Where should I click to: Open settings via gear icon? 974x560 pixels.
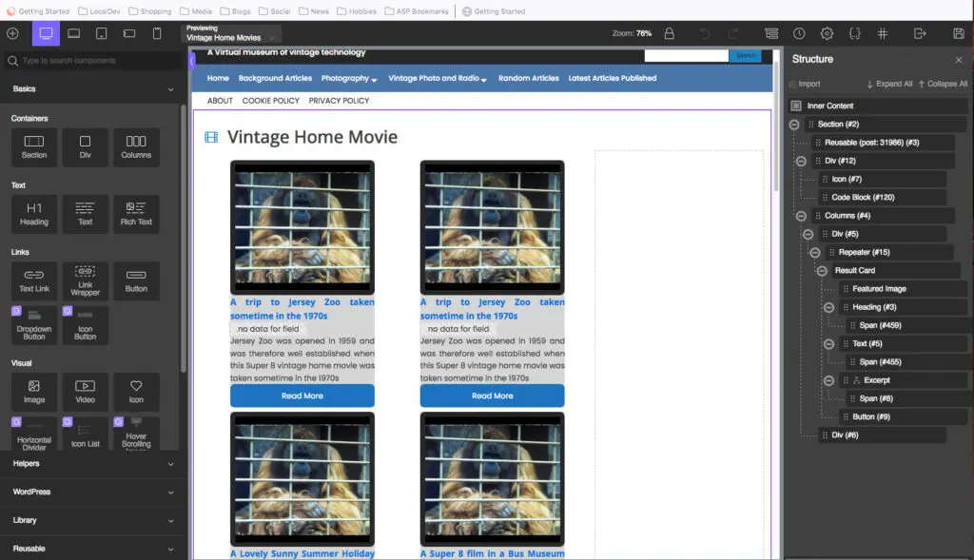click(827, 33)
